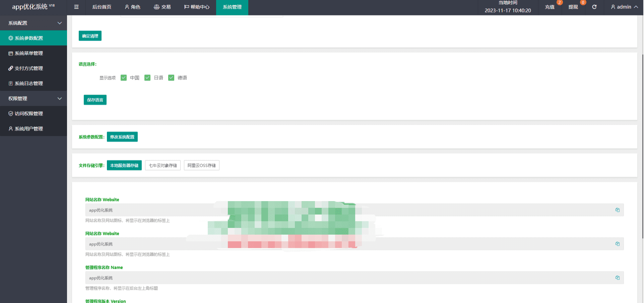Click the 修改系统配置 button
Screen dimensions: 644x303
tap(122, 137)
